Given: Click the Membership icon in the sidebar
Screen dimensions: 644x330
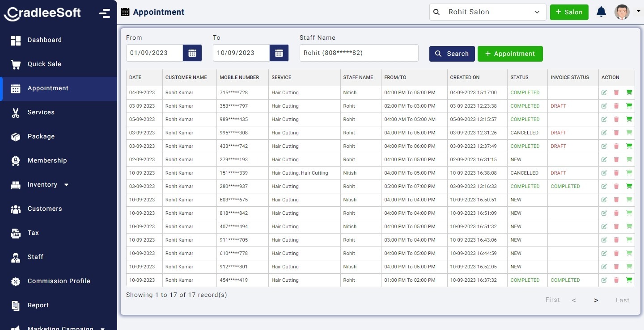Looking at the screenshot, I should coord(16,160).
